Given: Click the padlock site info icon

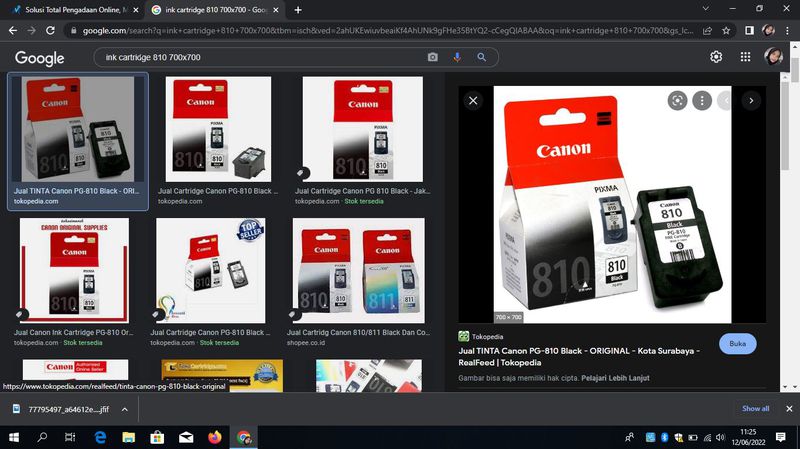Looking at the screenshot, I should tap(73, 31).
